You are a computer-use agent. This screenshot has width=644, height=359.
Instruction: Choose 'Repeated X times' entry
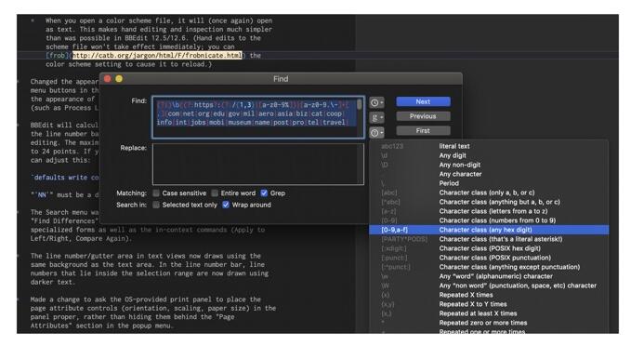489,295
